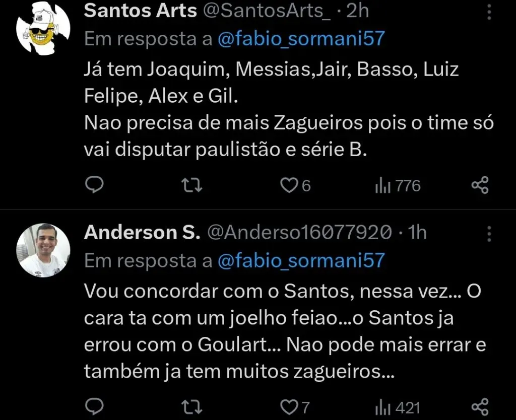Open Santos Arts profile picture

[x=43, y=29]
